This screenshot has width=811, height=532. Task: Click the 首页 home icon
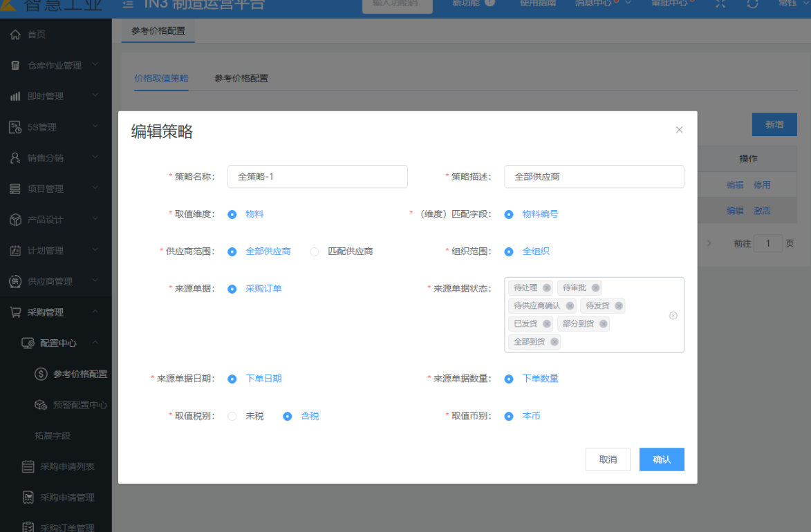(x=15, y=35)
